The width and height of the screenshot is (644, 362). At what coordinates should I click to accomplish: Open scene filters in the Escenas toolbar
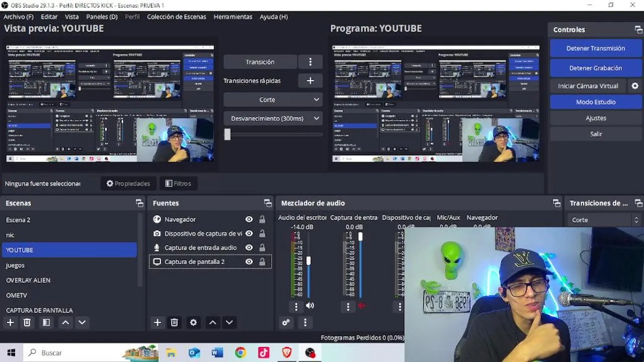point(46,322)
